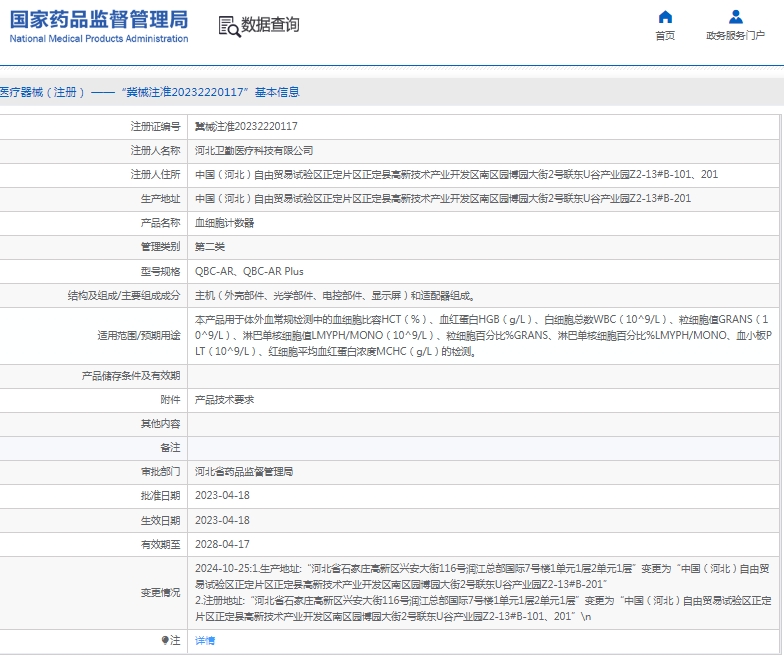Viewport: 784px width, 660px height.
Task: Click the 首页 text link
Action: tap(665, 36)
